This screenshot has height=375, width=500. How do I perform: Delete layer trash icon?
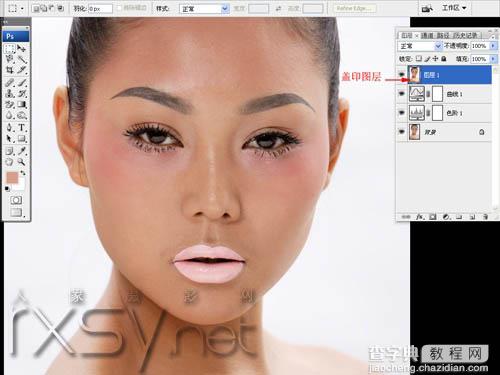coord(486,217)
